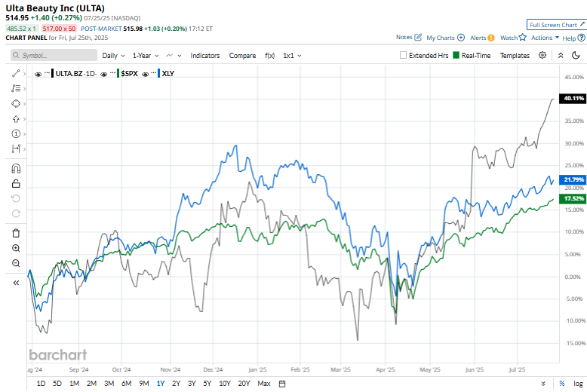Expand the bottom double-chevron options
587x392 pixels.
point(543,384)
